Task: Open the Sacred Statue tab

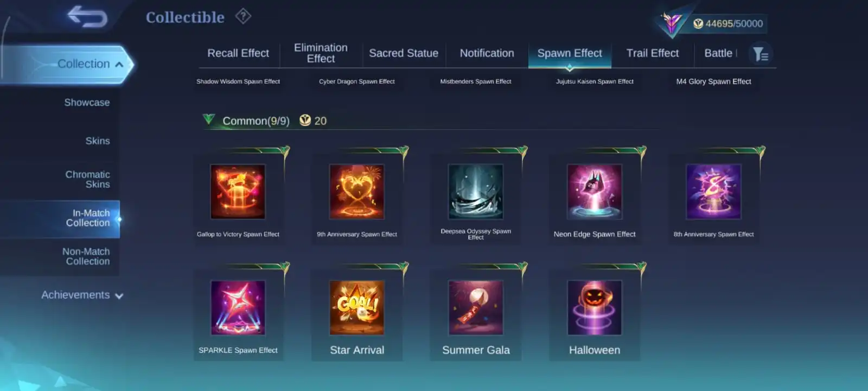Action: (404, 53)
